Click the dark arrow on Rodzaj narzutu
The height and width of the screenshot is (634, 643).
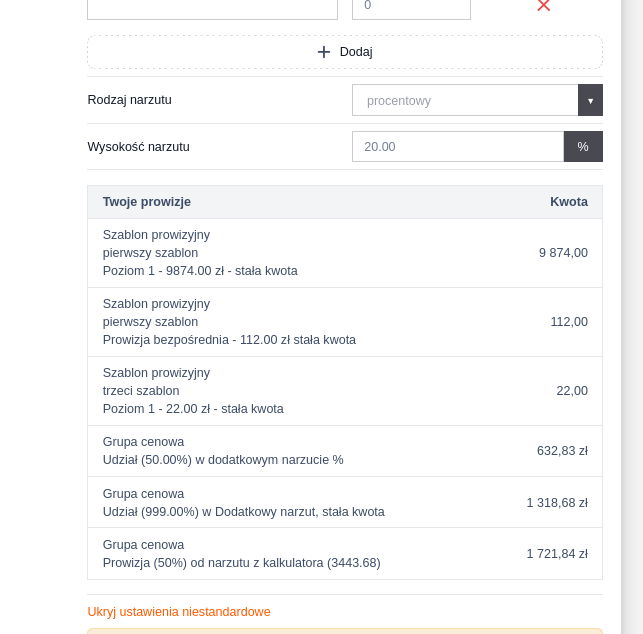[x=590, y=100]
